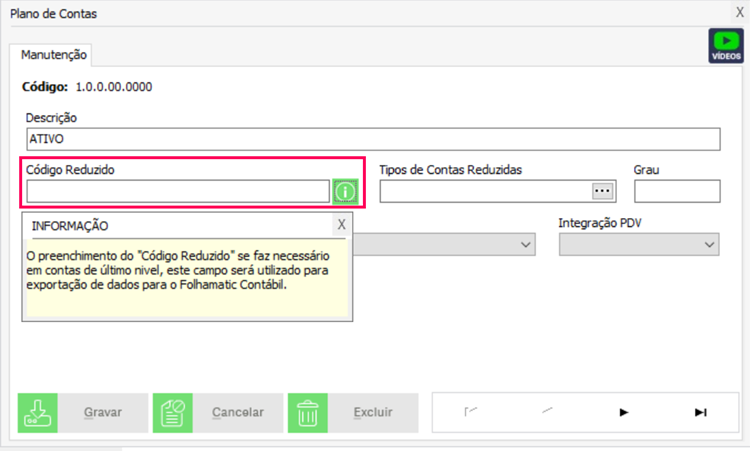Go to the previous record
Viewport: 750px width, 451px height.
point(547,412)
